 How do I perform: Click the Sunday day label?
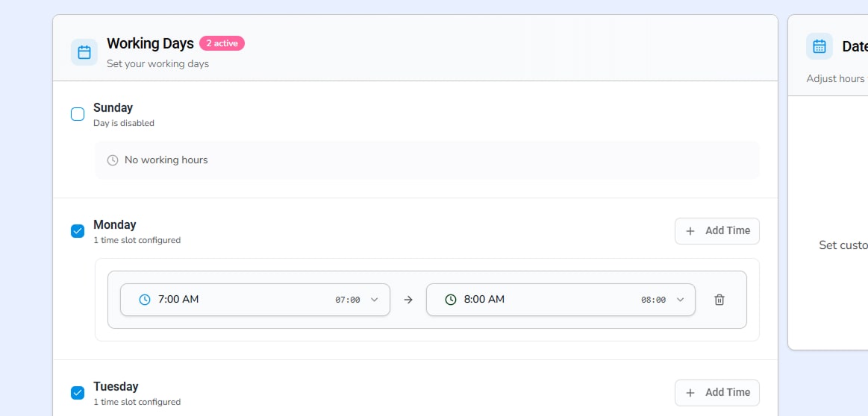tap(113, 108)
